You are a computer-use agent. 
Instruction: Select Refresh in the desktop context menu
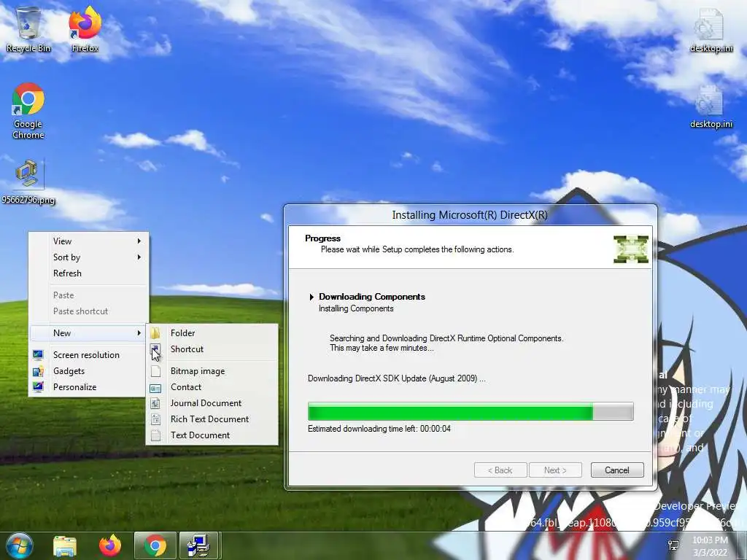[88, 273]
